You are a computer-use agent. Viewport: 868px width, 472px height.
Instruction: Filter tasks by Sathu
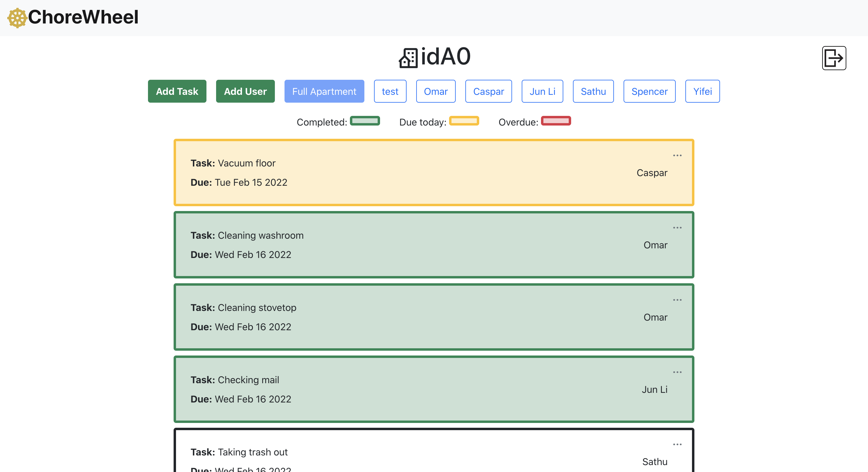[593, 91]
